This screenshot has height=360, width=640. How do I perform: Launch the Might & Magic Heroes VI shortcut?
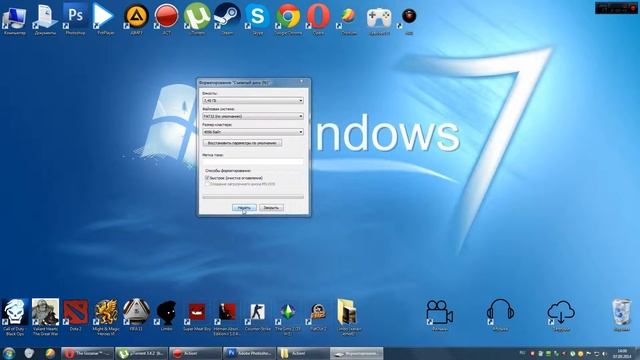pos(106,317)
